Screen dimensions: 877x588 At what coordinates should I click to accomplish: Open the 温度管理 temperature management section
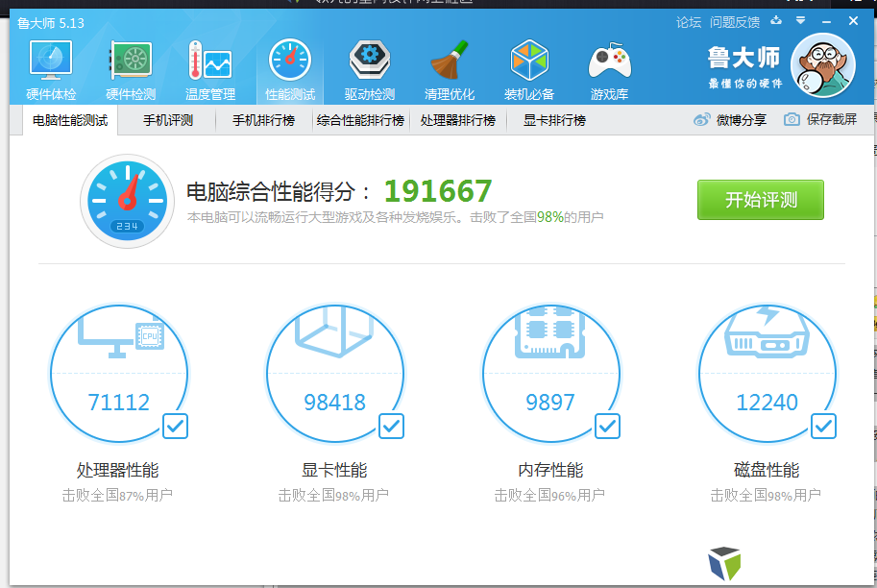(x=209, y=70)
